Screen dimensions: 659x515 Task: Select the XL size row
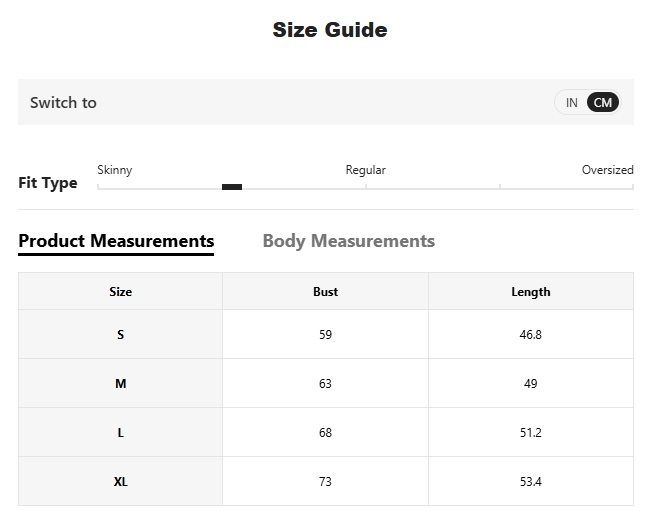coord(120,482)
